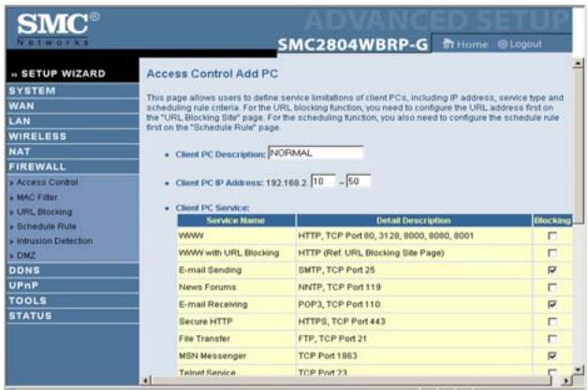Open the Setup Wizard

59,74
